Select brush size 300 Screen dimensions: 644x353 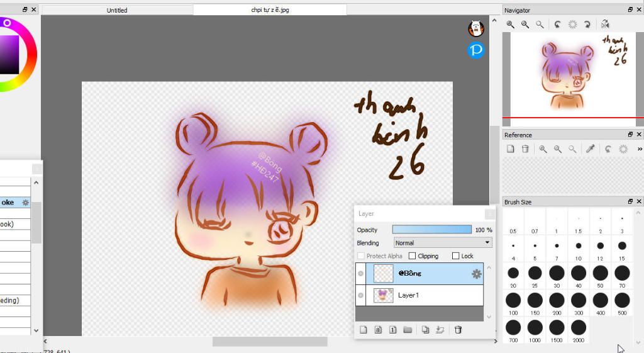pos(579,303)
